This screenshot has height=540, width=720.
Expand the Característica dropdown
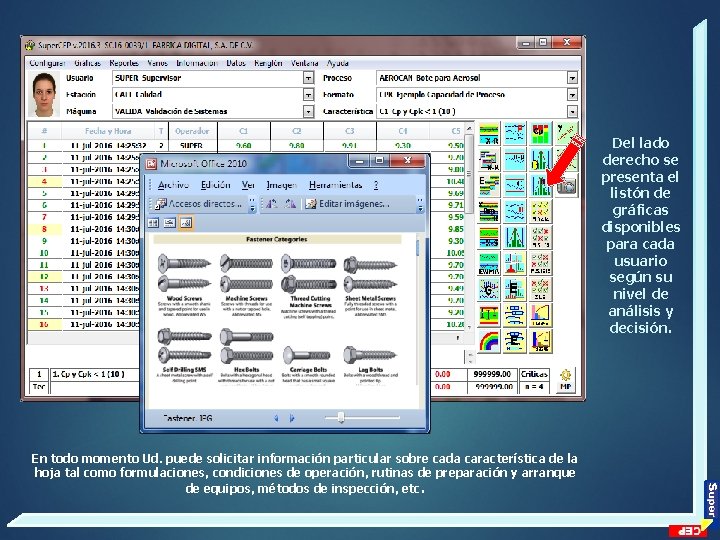(x=572, y=111)
